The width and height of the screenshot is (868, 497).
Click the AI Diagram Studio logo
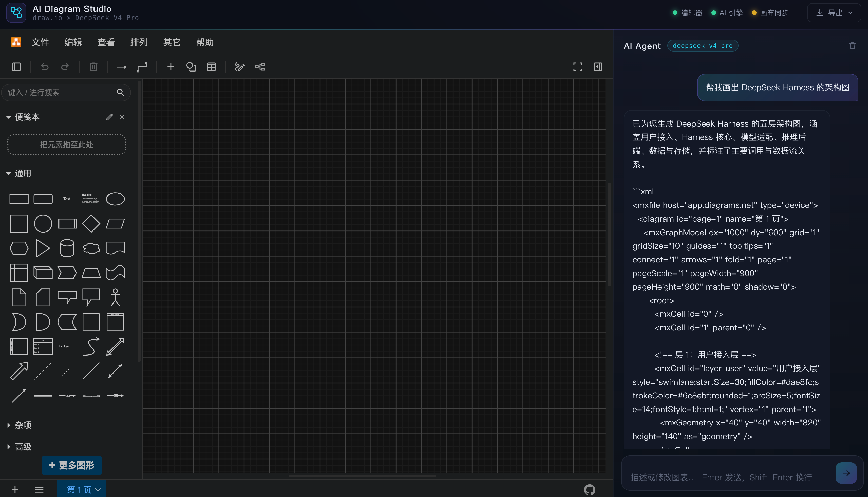point(16,13)
